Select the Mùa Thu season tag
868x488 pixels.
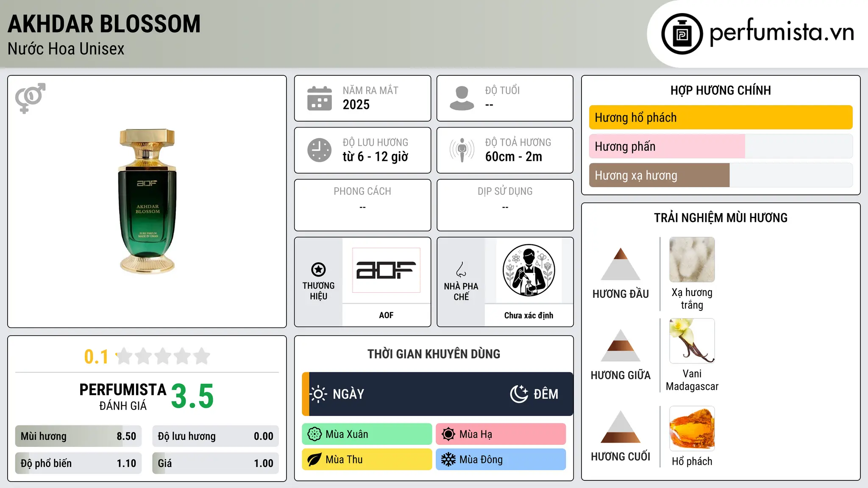click(x=367, y=460)
